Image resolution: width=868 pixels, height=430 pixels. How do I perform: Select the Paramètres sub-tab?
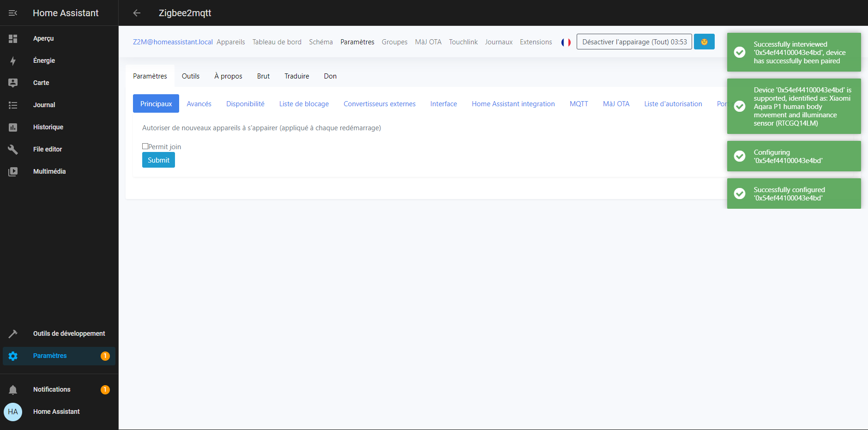pyautogui.click(x=150, y=76)
